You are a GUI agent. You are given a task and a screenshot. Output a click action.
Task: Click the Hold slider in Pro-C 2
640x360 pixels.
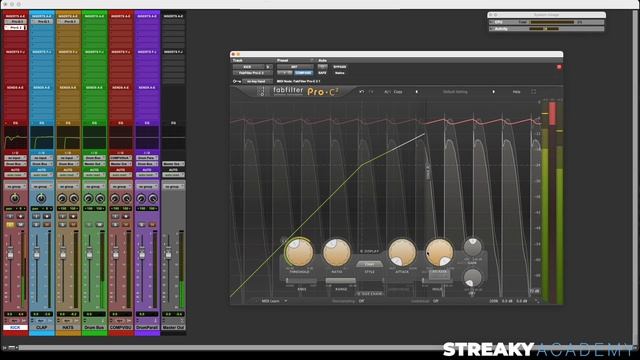[x=437, y=281]
